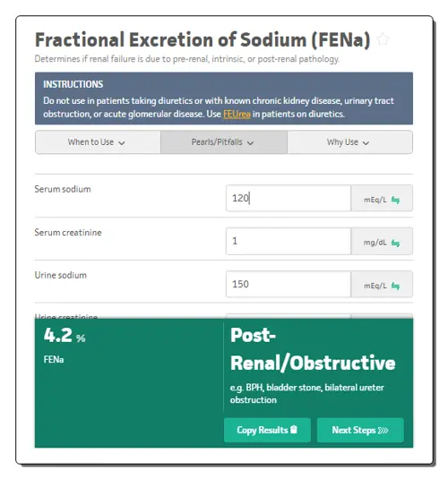This screenshot has height=479, width=448.
Task: Expand the When to Use section
Action: click(x=98, y=142)
